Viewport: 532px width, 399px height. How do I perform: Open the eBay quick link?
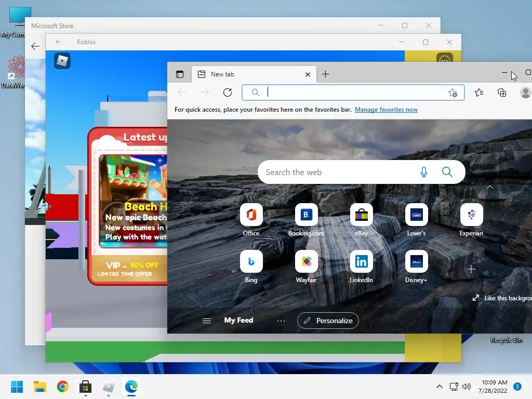coord(362,219)
